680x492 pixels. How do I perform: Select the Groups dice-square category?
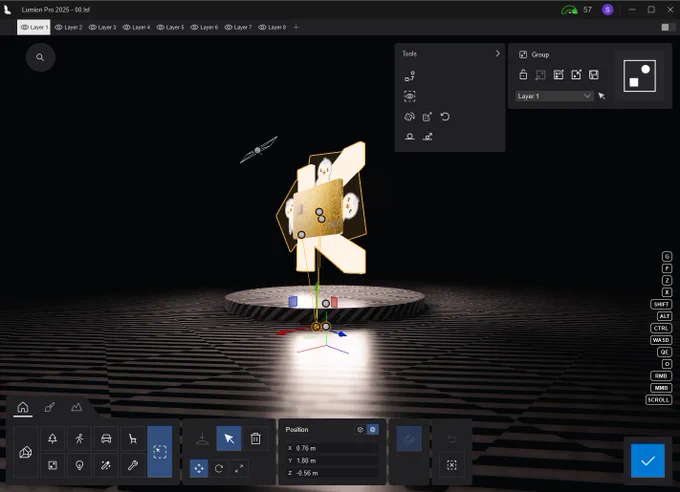pos(52,465)
